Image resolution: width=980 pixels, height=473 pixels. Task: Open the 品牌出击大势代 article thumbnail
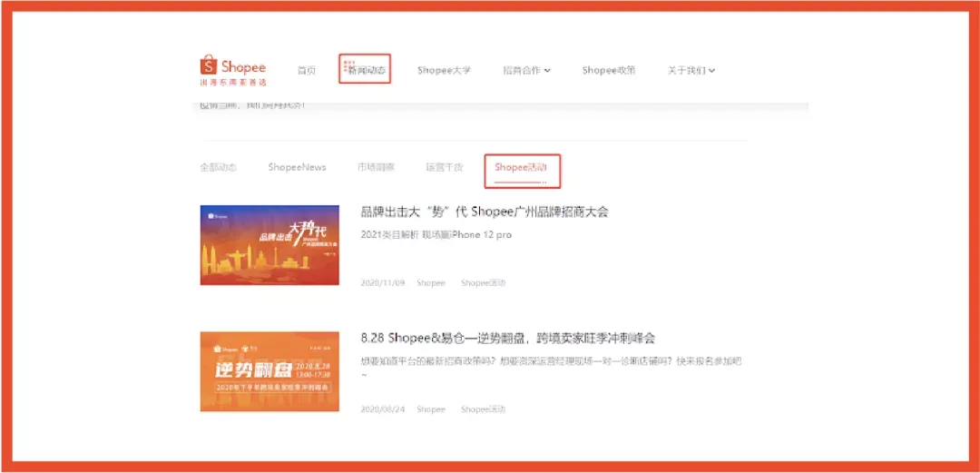tap(269, 244)
